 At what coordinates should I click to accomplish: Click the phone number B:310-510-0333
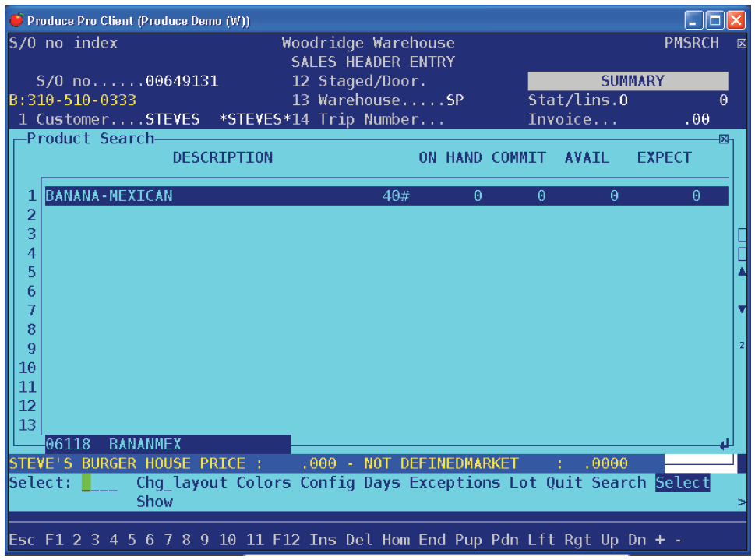72,100
